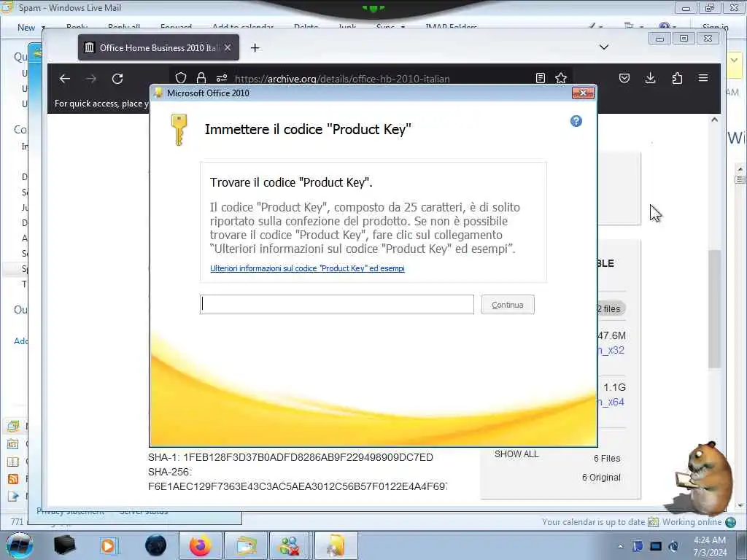Open the x32 download link on archive.org
Image resolution: width=747 pixels, height=560 pixels.
(x=611, y=350)
